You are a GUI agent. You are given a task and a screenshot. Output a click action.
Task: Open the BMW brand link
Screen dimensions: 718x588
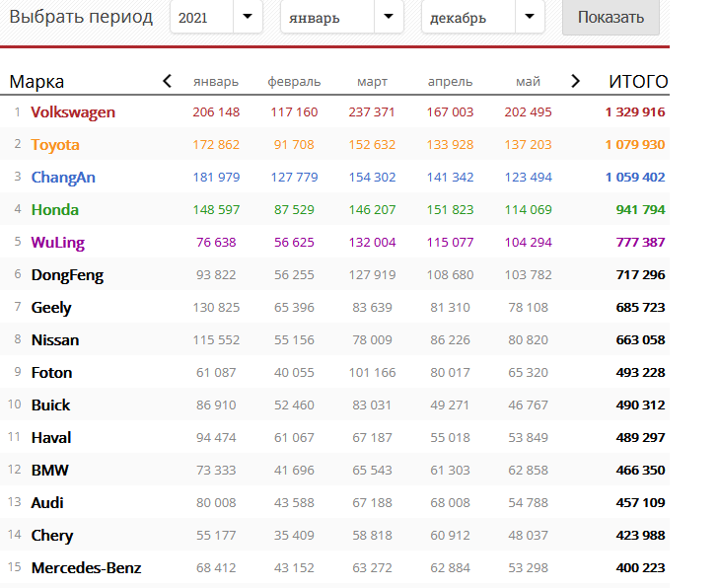pyautogui.click(x=50, y=471)
